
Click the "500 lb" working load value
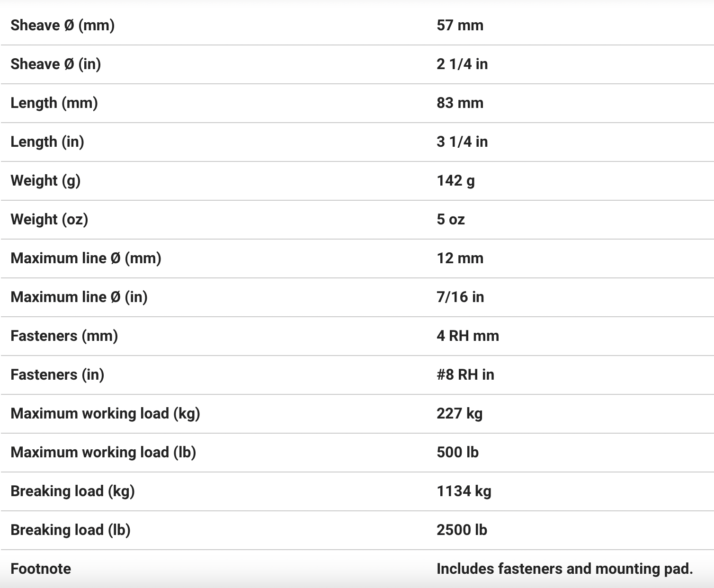tap(457, 452)
